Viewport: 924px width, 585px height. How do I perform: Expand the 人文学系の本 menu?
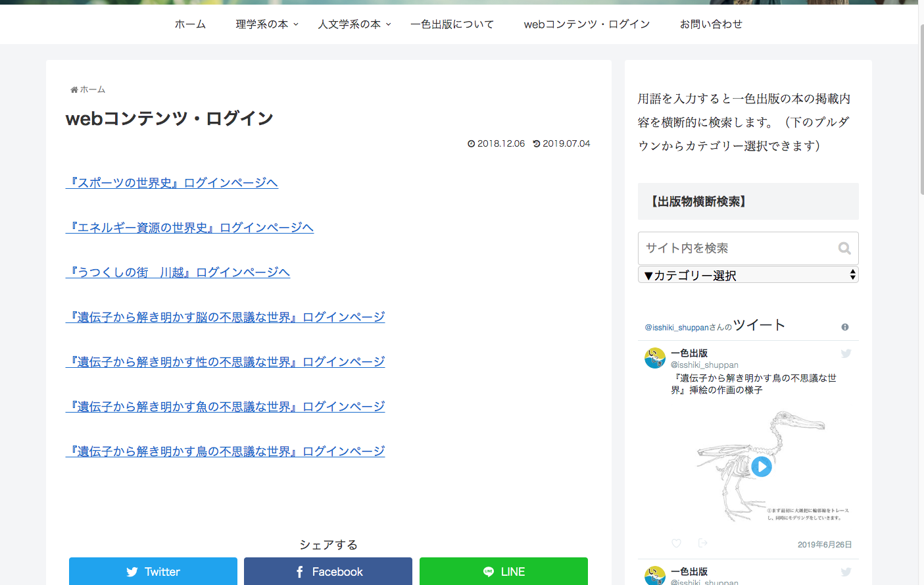[354, 24]
